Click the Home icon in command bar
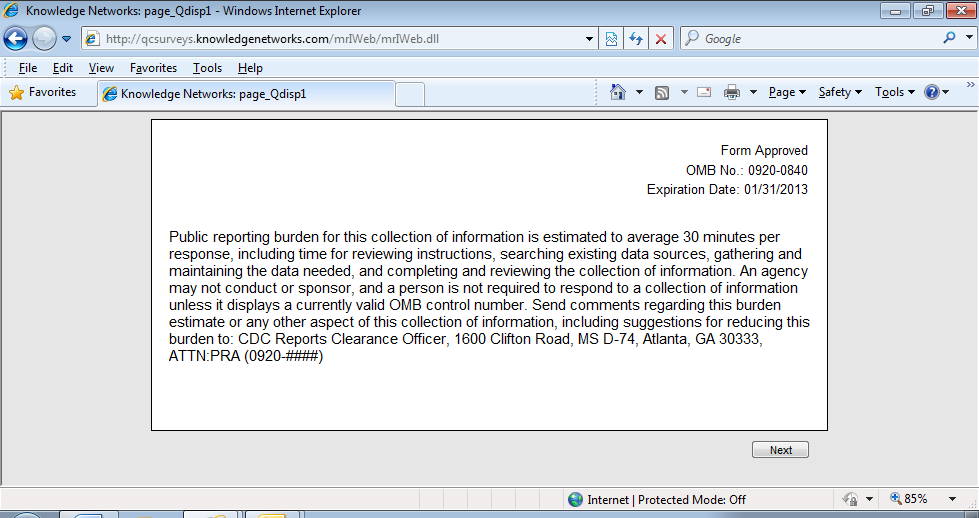 point(617,92)
